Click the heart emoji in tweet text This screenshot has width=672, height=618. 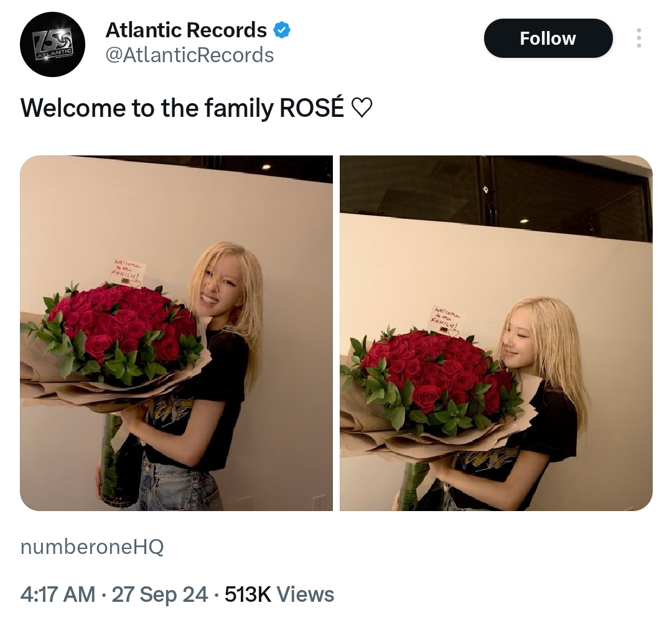pyautogui.click(x=362, y=108)
